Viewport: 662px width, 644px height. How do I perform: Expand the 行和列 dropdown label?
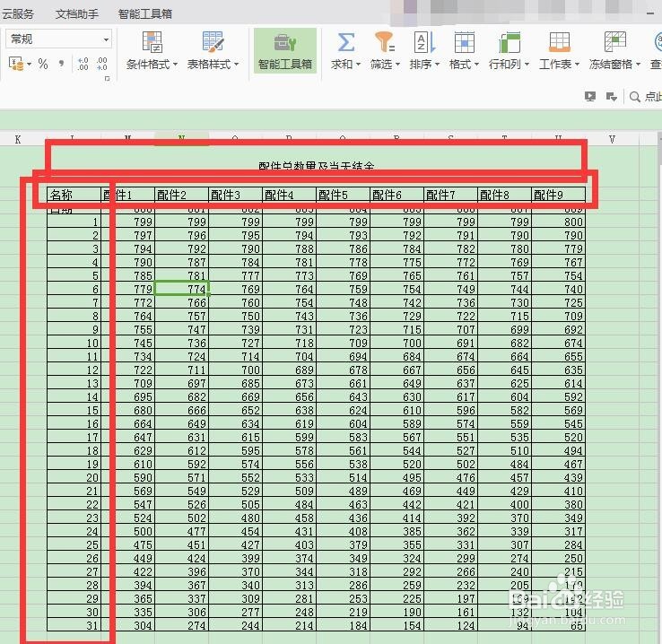coord(509,65)
